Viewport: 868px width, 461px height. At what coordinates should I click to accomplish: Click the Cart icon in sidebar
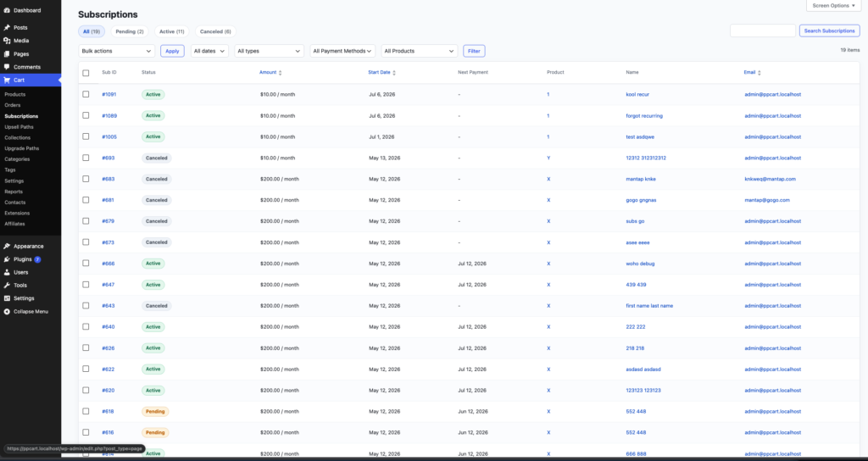(x=7, y=80)
